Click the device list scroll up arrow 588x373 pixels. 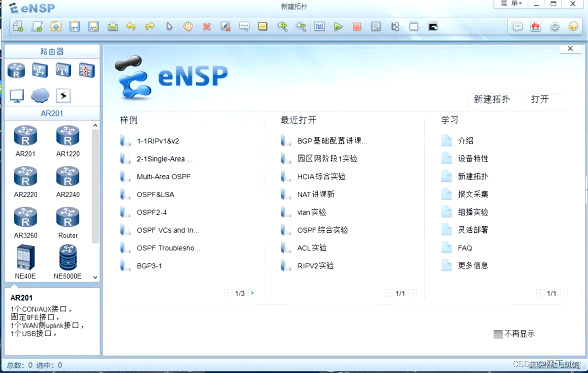coord(95,125)
